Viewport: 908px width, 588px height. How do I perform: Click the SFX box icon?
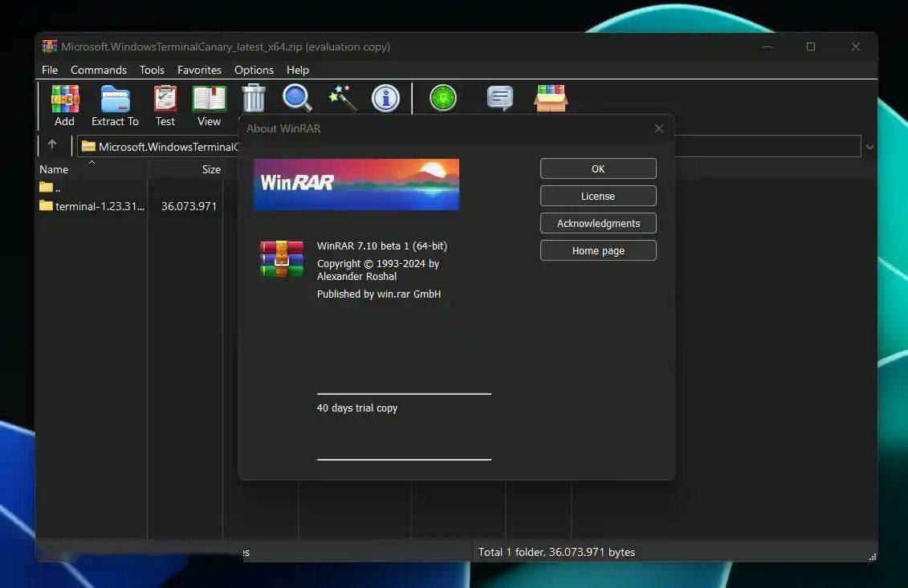point(551,99)
